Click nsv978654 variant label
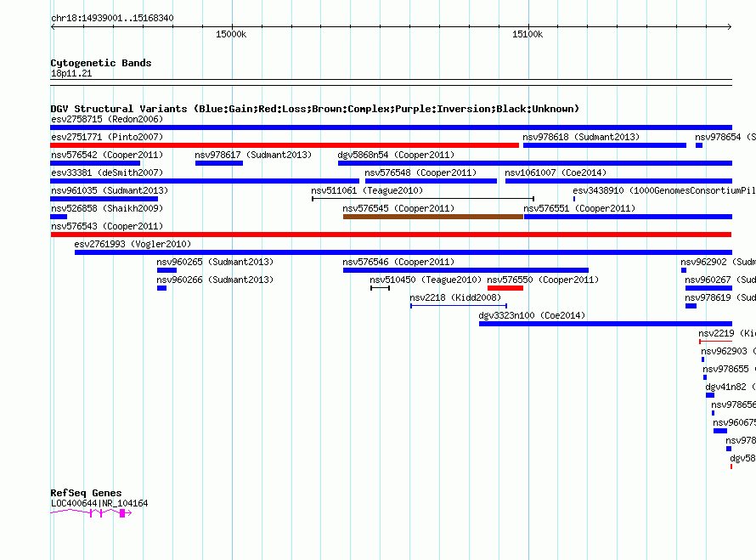This screenshot has width=756, height=560. tap(725, 137)
